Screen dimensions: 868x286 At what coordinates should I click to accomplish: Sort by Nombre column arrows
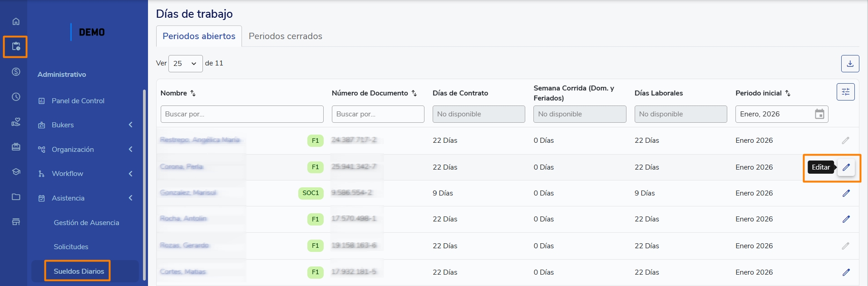tap(193, 93)
